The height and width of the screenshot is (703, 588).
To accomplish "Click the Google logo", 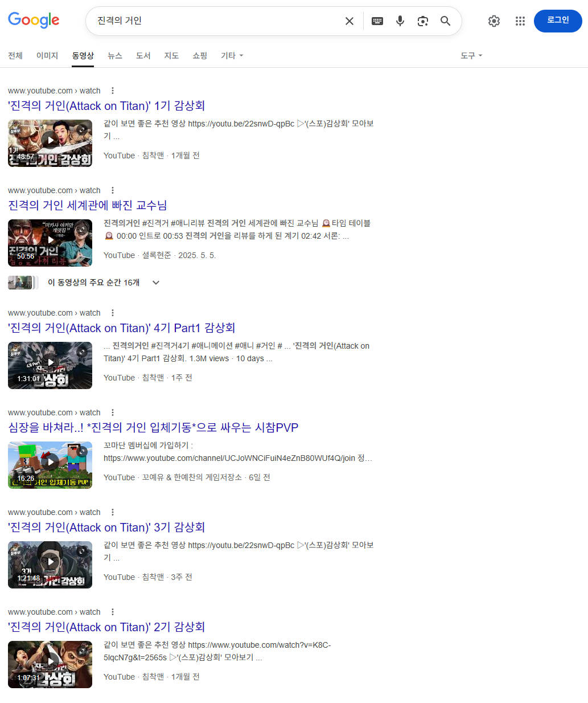I will [x=34, y=21].
